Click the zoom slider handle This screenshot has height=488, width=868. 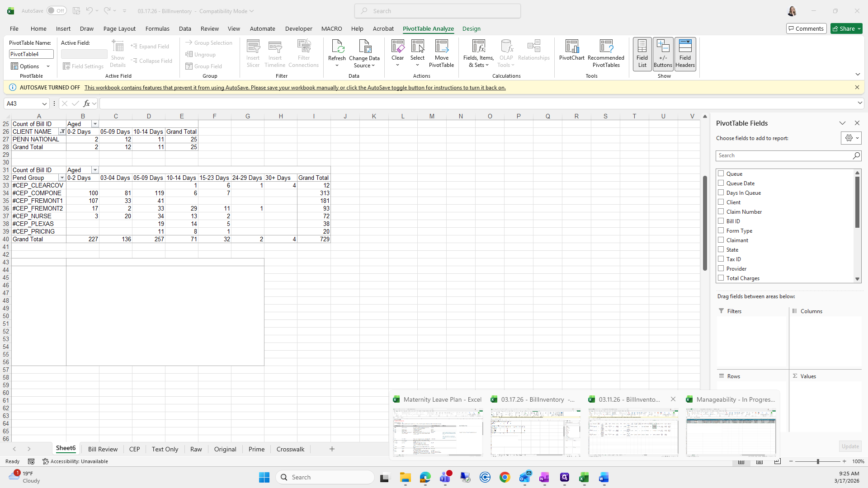click(817, 461)
